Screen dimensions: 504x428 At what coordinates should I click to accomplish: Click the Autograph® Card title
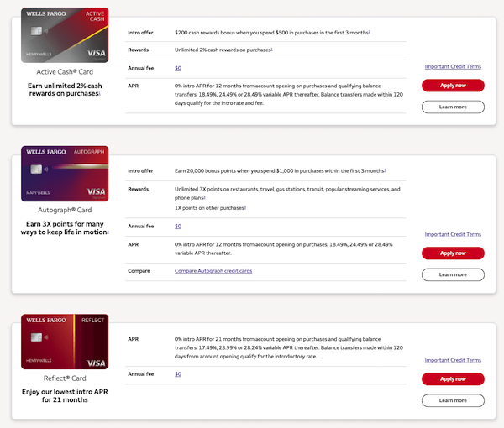click(x=65, y=210)
